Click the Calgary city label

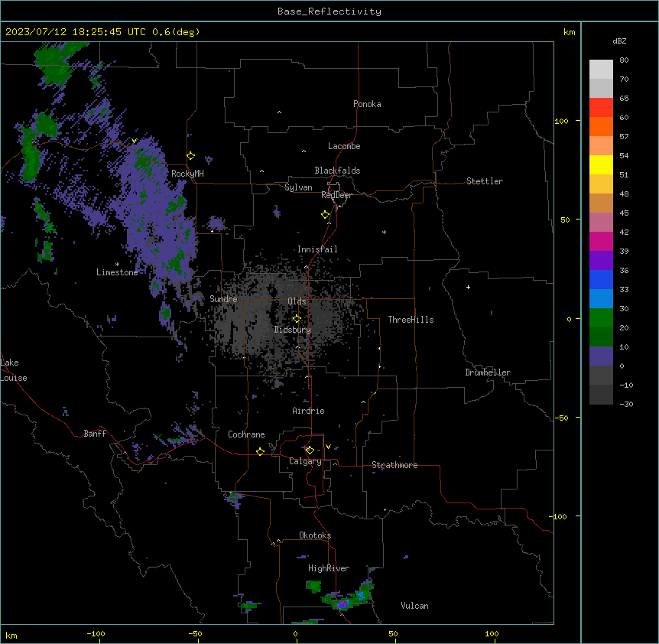pos(305,461)
